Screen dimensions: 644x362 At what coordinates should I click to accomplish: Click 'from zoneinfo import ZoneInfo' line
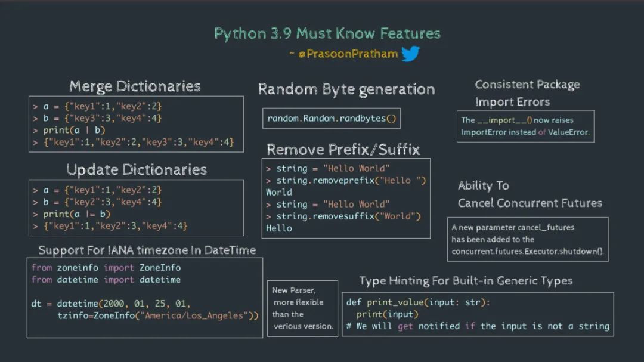point(106,268)
